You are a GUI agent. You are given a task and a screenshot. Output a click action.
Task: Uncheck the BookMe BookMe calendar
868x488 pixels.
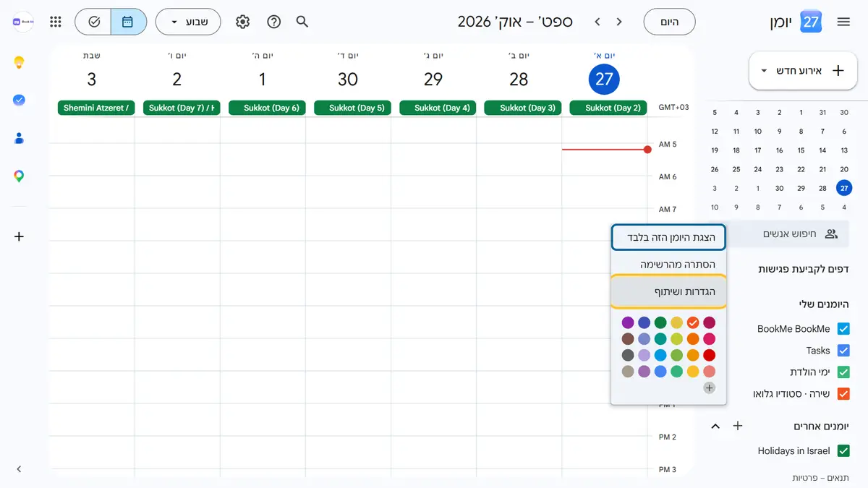(x=843, y=329)
